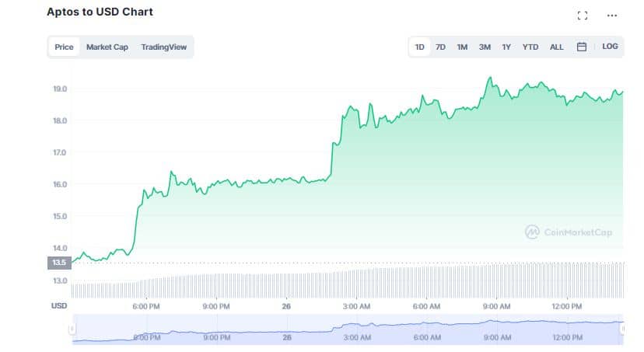This screenshot has width=644, height=352.
Task: Click the right handle of range navigator
Action: [x=622, y=329]
